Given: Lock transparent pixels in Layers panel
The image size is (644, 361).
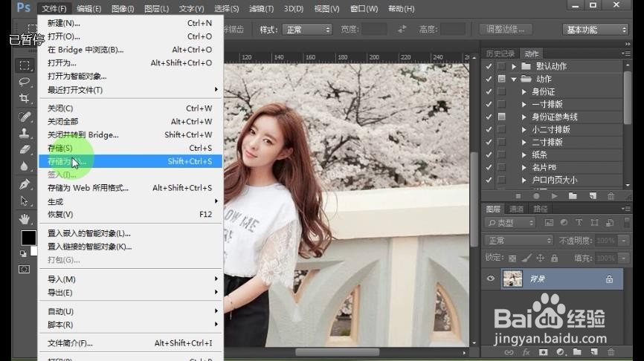Looking at the screenshot, I should [x=512, y=258].
